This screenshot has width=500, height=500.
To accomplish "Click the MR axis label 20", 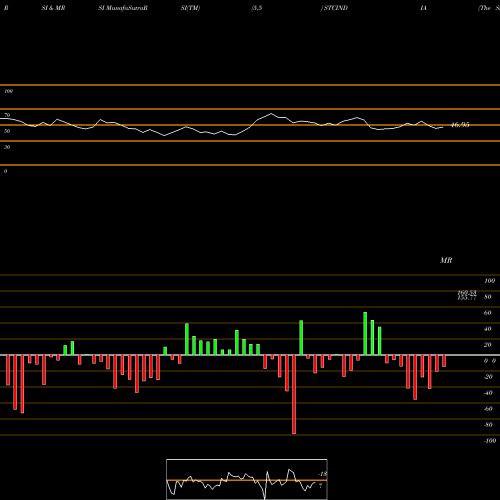I will coord(488,345).
